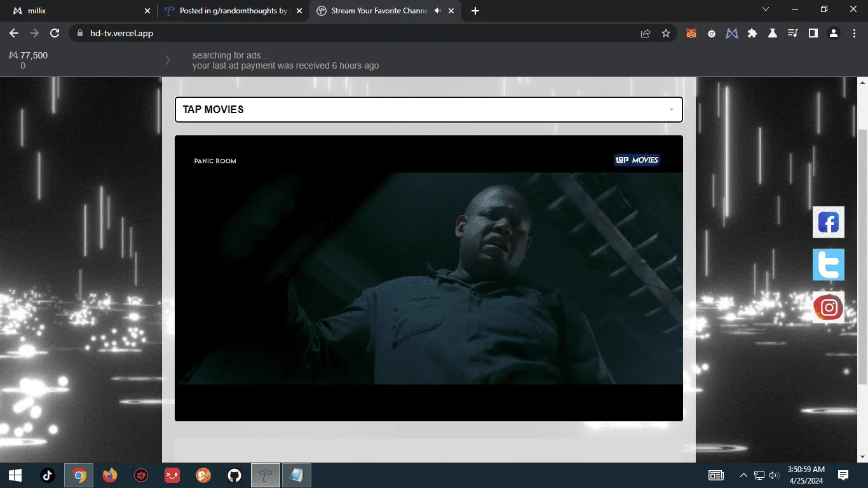868x488 pixels.
Task: Click the hd-tv.vercel.app address bar
Action: pos(356,33)
